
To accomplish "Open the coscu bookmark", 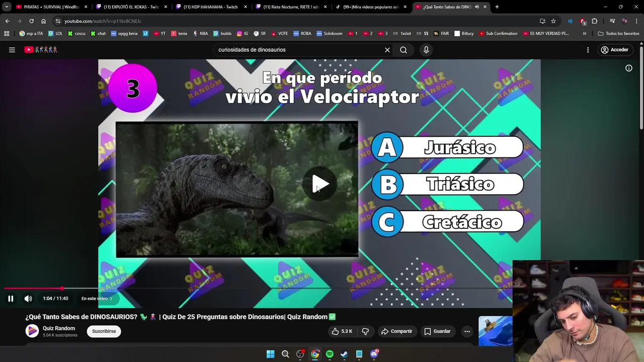I will (76, 34).
